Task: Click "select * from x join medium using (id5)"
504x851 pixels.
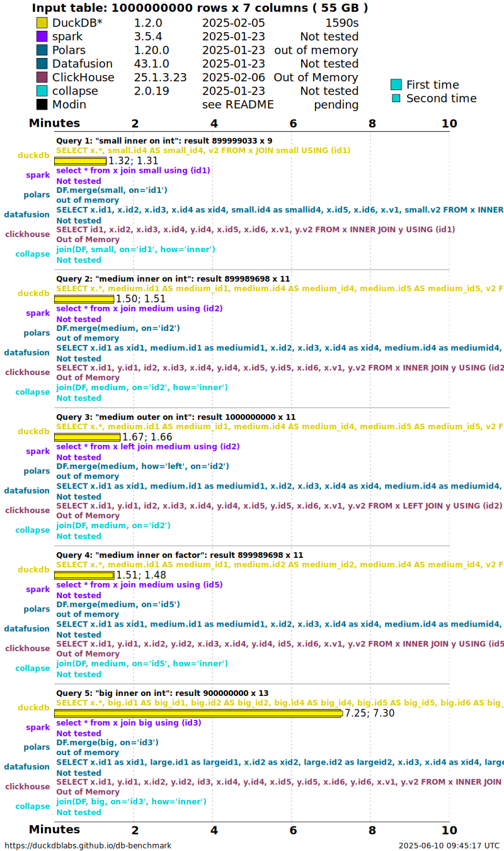Action: pos(139,584)
